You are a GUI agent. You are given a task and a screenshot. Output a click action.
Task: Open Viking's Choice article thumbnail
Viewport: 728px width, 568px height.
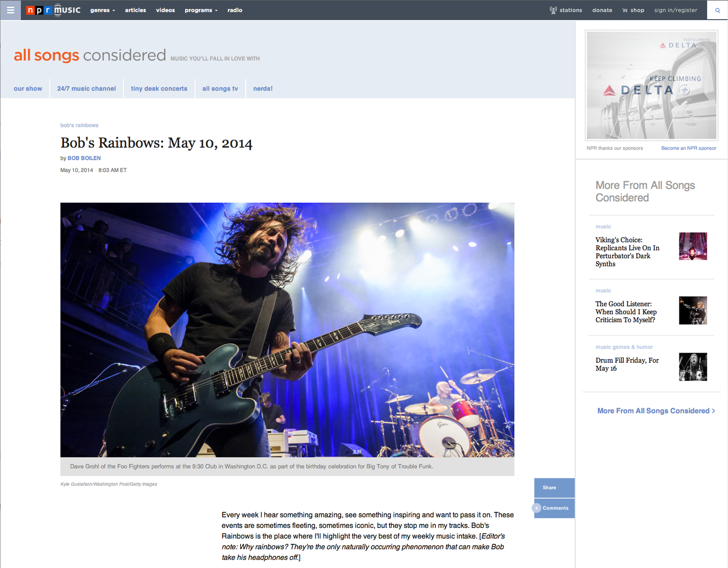[x=693, y=246]
